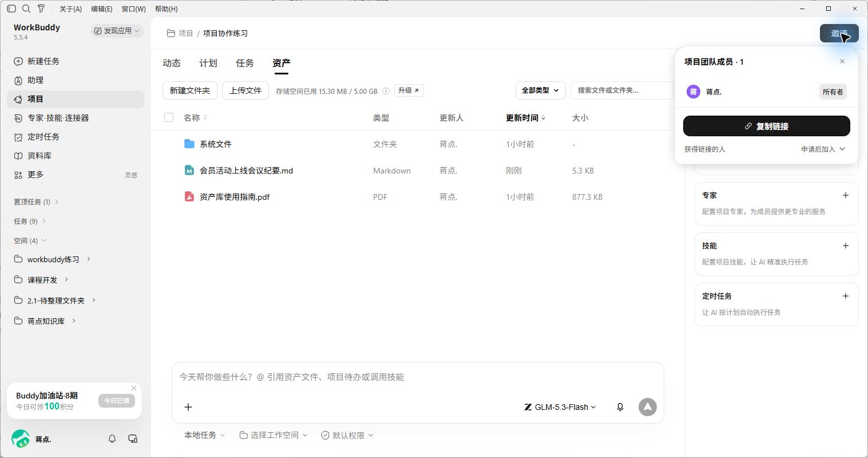Image resolution: width=868 pixels, height=458 pixels.
Task: Sort by 更新时间 column header
Action: pos(525,117)
